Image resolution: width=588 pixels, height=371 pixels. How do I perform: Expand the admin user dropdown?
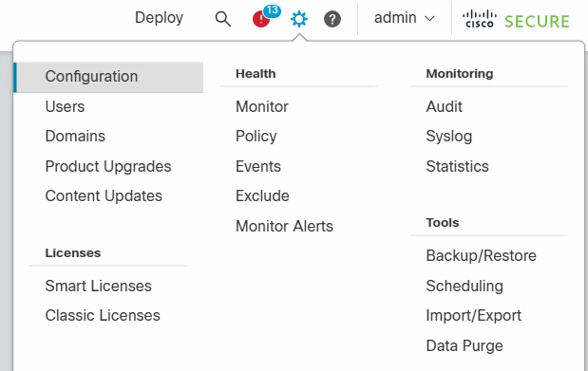[x=405, y=18]
